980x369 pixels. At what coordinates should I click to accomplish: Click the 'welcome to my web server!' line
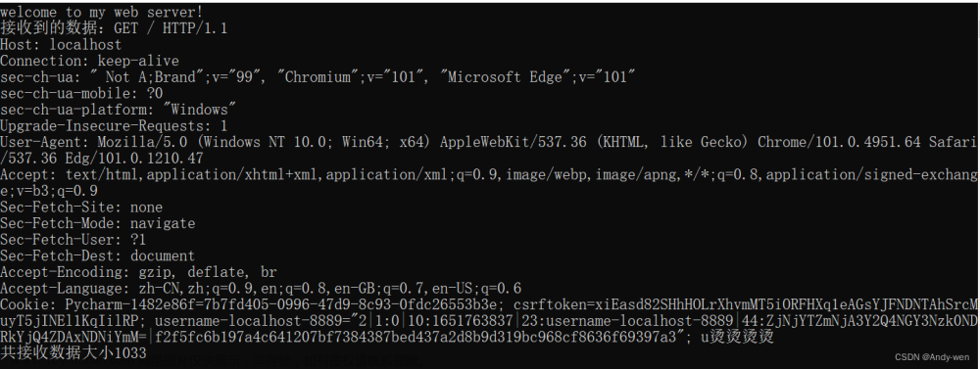tap(101, 11)
